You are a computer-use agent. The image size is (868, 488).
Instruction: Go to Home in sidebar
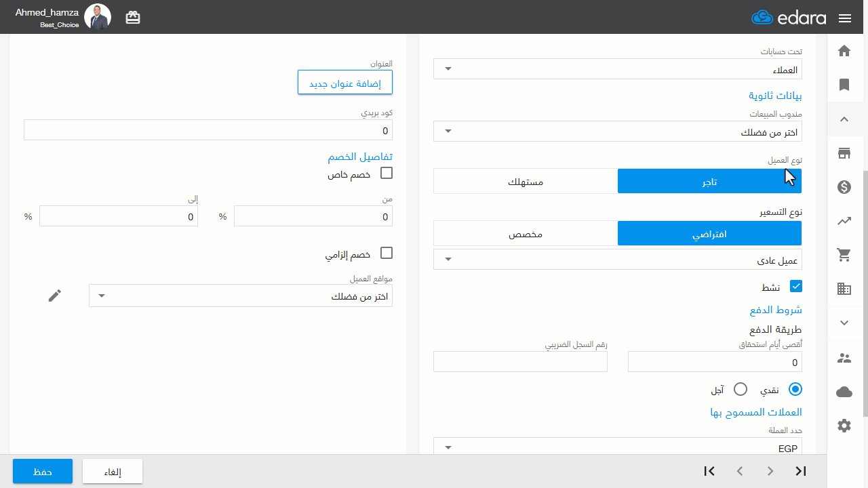pyautogui.click(x=844, y=50)
